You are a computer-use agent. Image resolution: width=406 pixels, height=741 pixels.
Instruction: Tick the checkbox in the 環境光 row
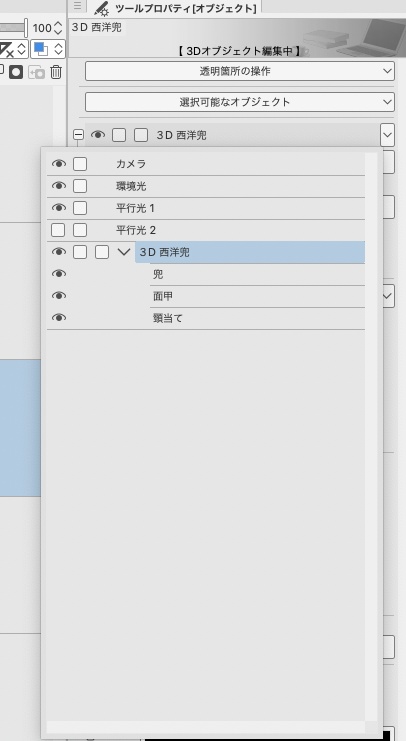[x=80, y=186]
